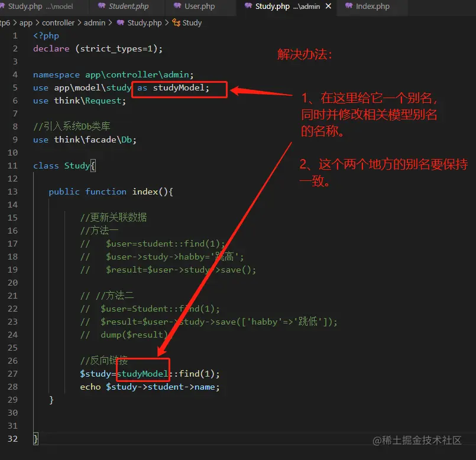The width and height of the screenshot is (476, 460).
Task: Open the 'Study' class breadcrumb symbol
Action: pos(192,23)
